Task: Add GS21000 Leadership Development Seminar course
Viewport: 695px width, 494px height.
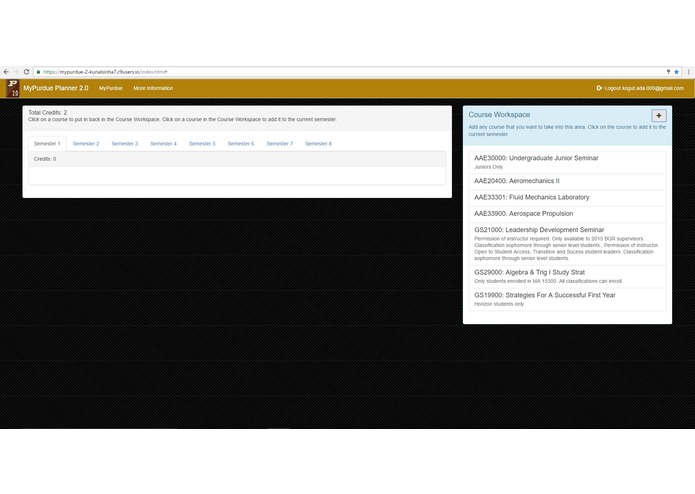Action: [567, 244]
